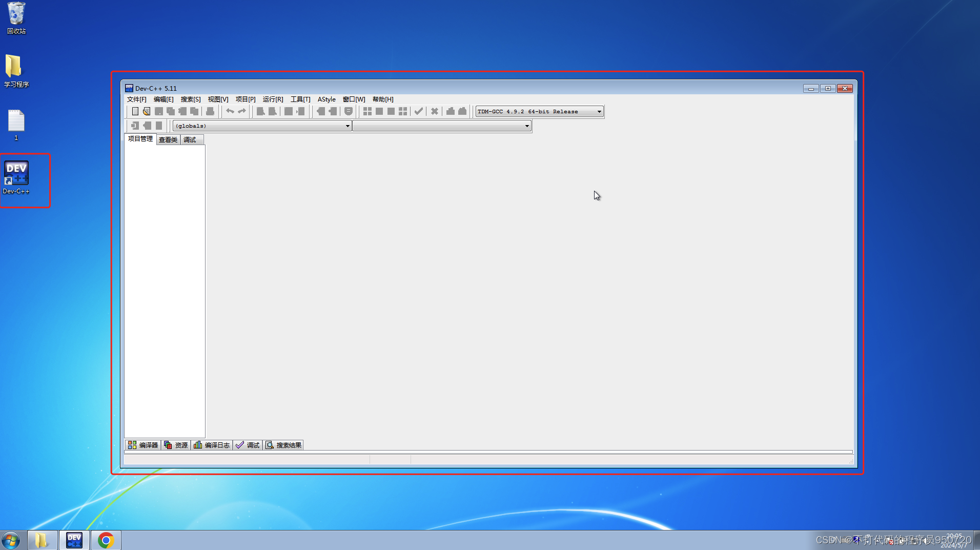This screenshot has width=980, height=550.
Task: Open the 调试 bottom tab
Action: coord(248,445)
